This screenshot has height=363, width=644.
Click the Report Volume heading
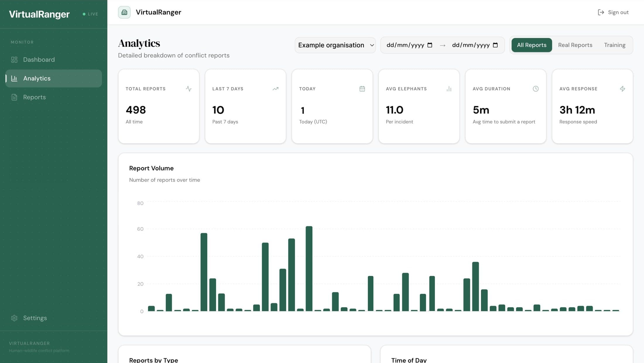coord(151,168)
